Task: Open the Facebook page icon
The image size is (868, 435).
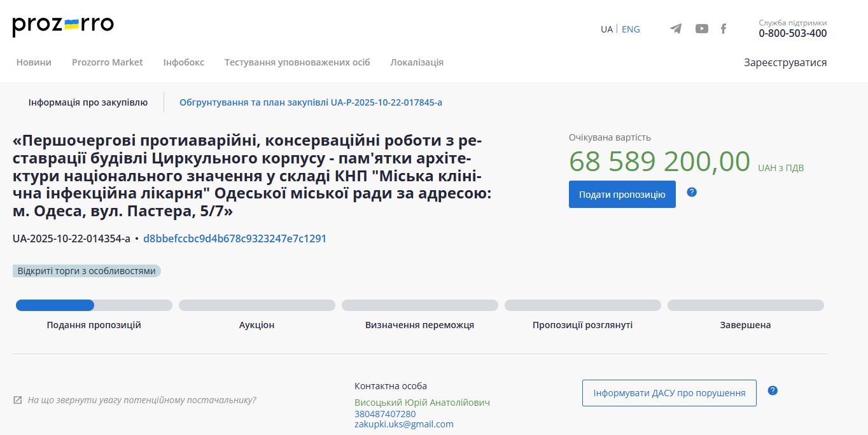Action: tap(724, 29)
